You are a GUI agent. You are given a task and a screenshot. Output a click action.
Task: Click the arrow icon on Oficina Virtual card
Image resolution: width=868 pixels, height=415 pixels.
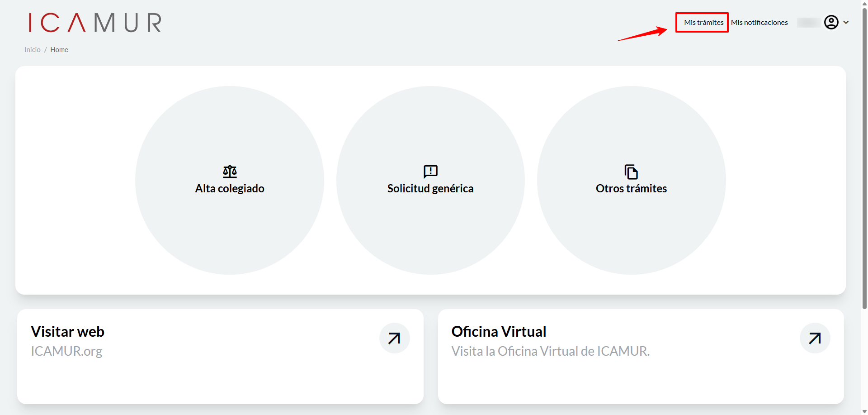(x=815, y=338)
